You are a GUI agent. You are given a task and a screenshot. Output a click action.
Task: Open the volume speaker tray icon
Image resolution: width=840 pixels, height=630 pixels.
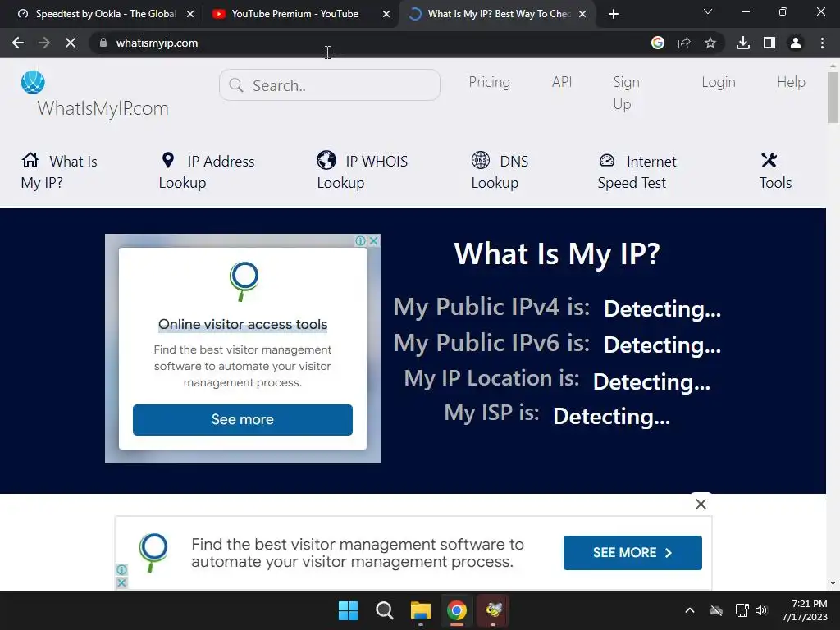761,610
